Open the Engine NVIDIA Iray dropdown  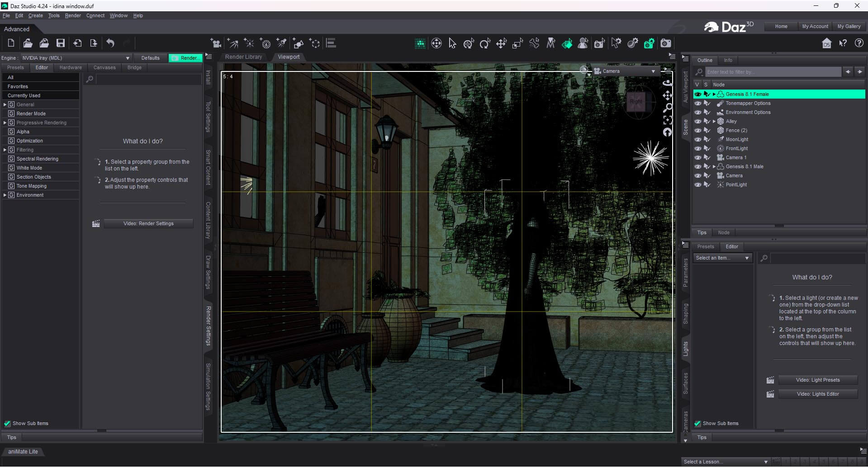pyautogui.click(x=76, y=58)
